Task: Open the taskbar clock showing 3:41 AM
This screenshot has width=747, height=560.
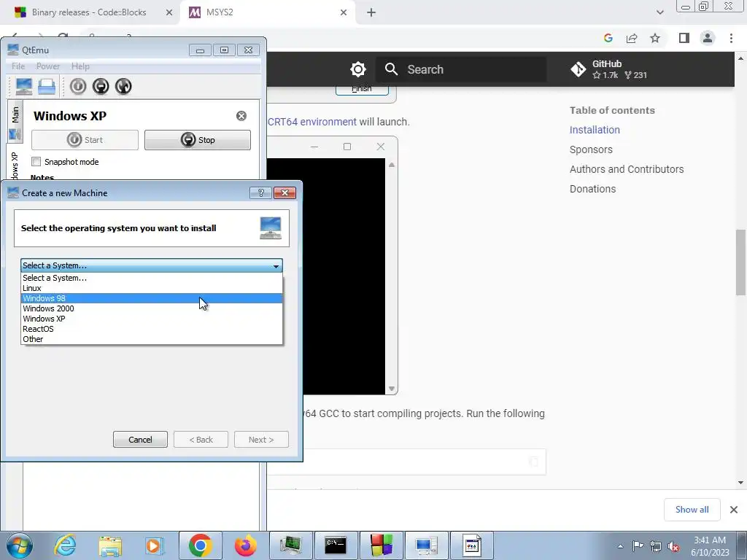Action: click(x=710, y=546)
